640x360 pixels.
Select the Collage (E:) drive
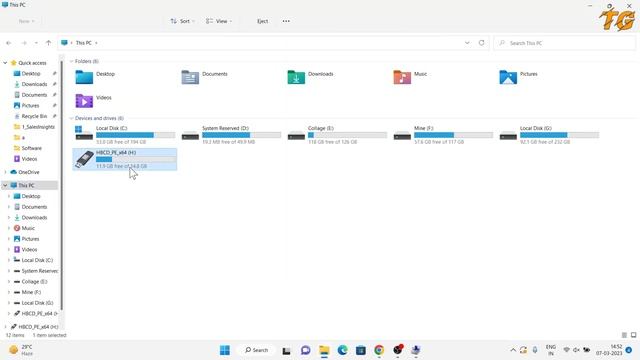(337, 135)
